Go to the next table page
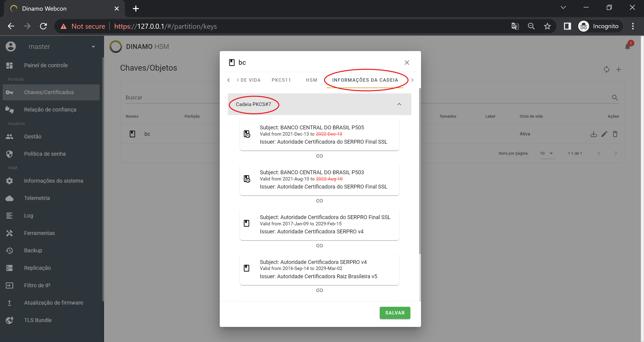The image size is (644, 342). point(616,153)
